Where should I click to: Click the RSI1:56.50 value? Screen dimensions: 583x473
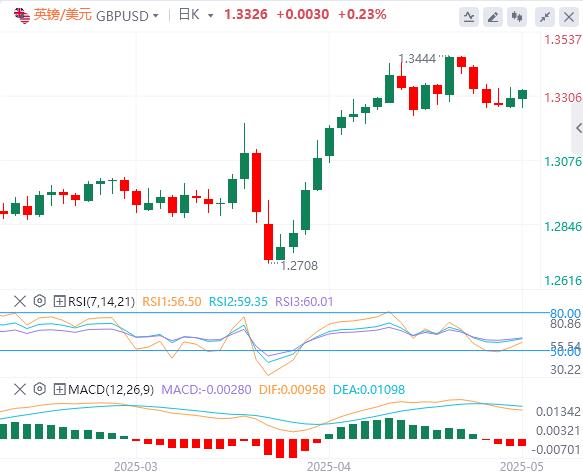tap(172, 302)
